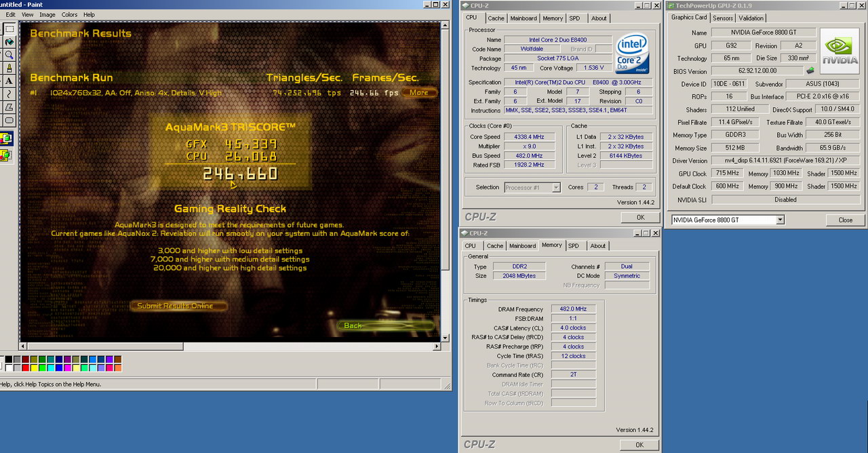The image size is (868, 453).
Task: Pick the white color in Paint palette
Action: point(9,368)
